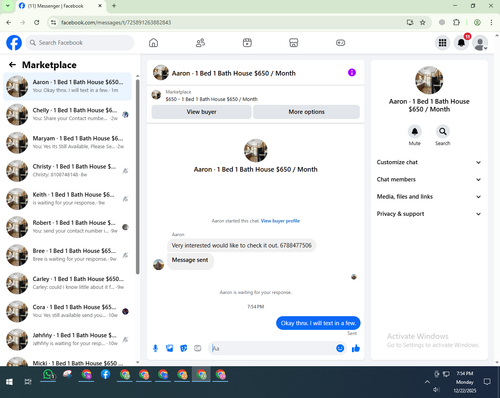Open Aaron's conversation in the chat list
The width and height of the screenshot is (500, 398).
pyautogui.click(x=67, y=86)
